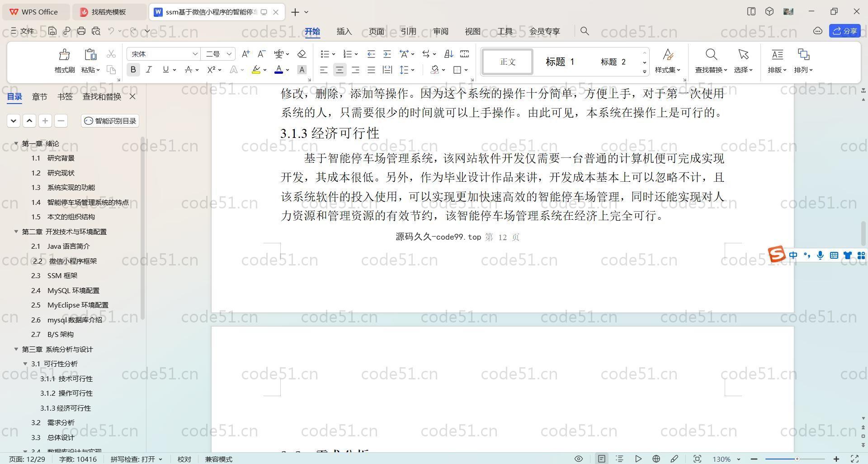Switch to the 章节 navigation tab

pos(39,96)
